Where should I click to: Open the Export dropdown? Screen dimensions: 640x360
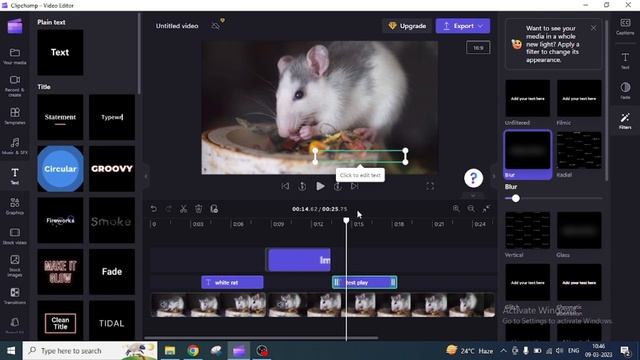[x=463, y=26]
